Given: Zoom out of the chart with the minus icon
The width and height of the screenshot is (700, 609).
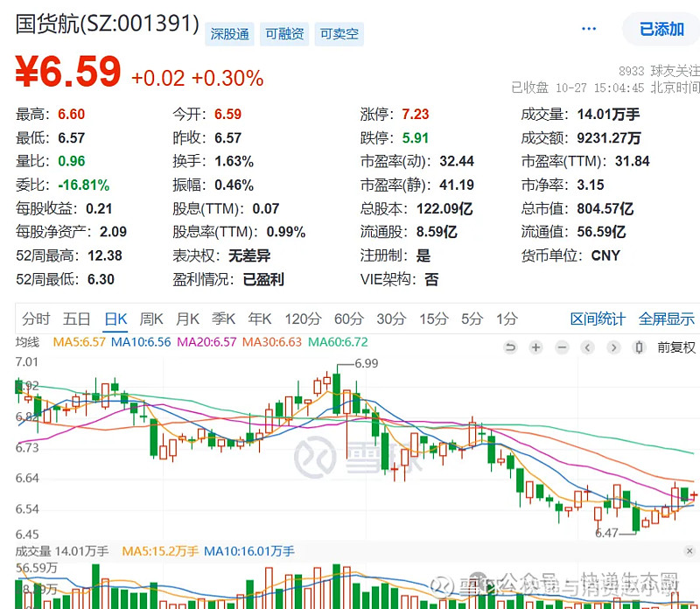Looking at the screenshot, I should [x=561, y=347].
